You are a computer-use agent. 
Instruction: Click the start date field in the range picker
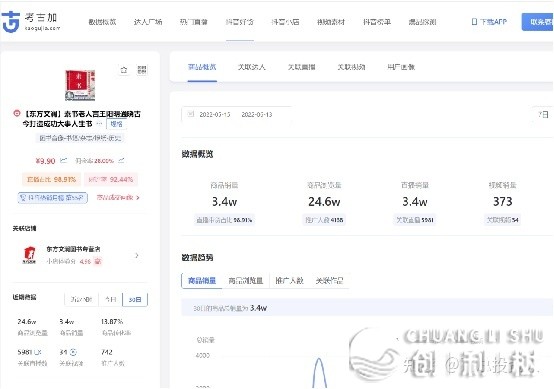click(215, 114)
